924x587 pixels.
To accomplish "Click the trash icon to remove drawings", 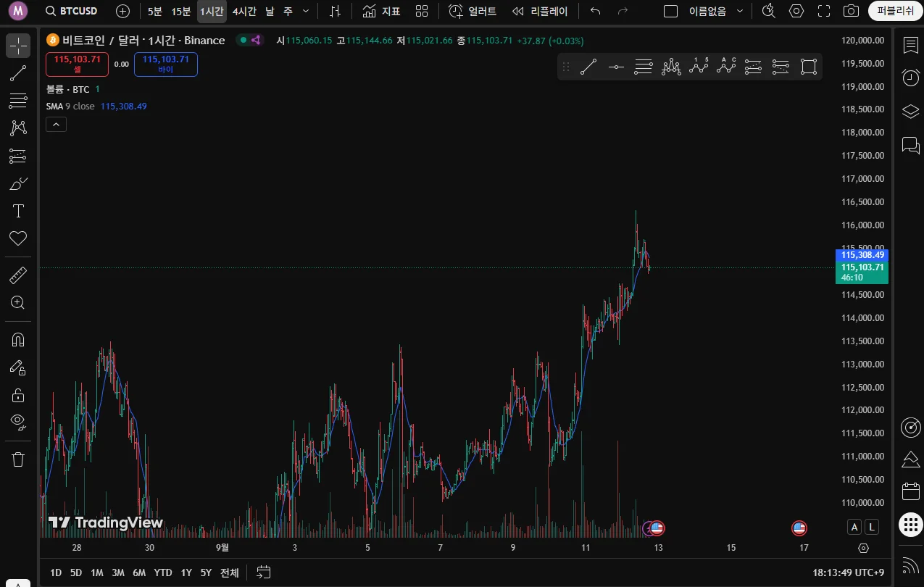I will [x=18, y=459].
